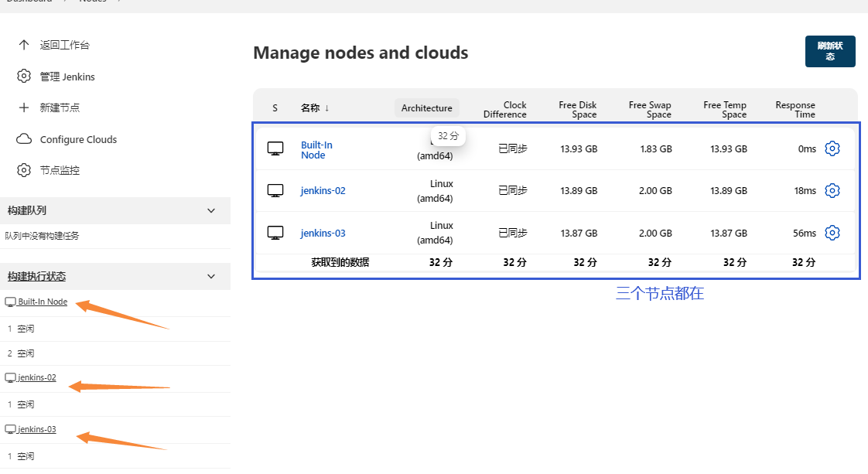Click monitor icon beside jenkins-03 in executor list
Viewport: 868px width, 474px height.
coord(10,429)
